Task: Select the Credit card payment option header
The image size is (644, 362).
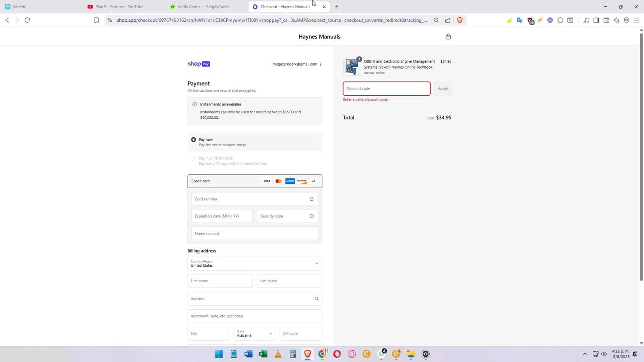Action: (255, 181)
